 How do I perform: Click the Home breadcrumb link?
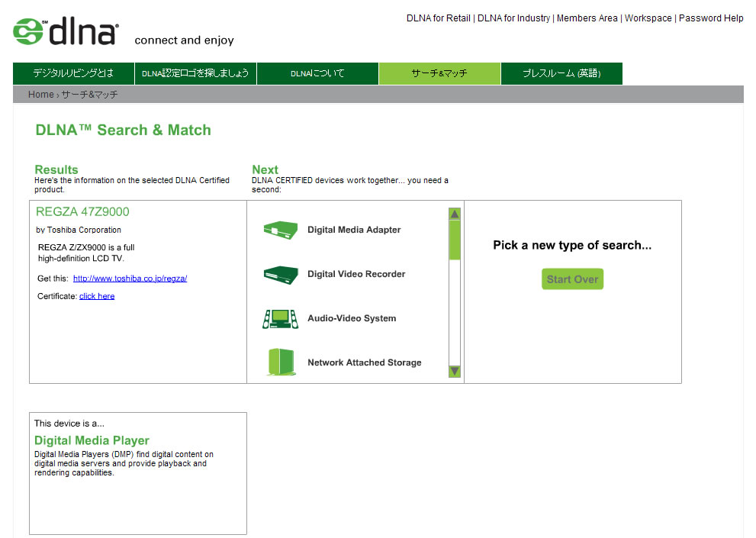41,95
